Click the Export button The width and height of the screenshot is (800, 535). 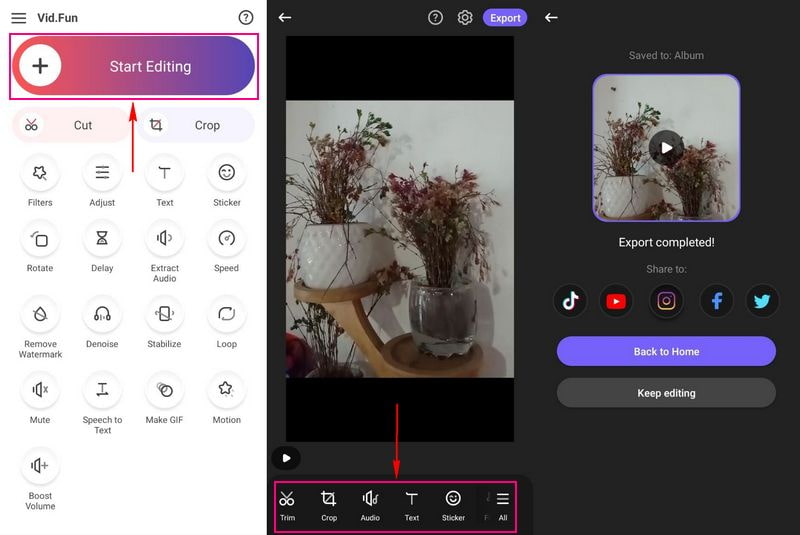(505, 18)
